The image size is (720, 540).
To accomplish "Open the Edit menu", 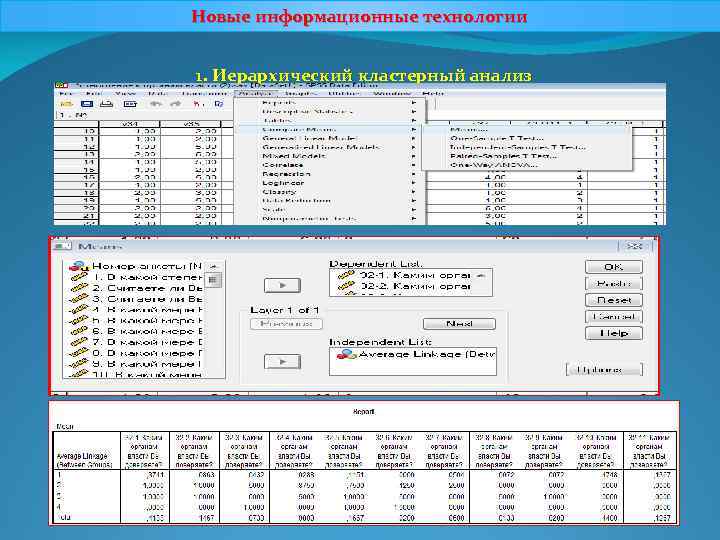I will [94, 93].
